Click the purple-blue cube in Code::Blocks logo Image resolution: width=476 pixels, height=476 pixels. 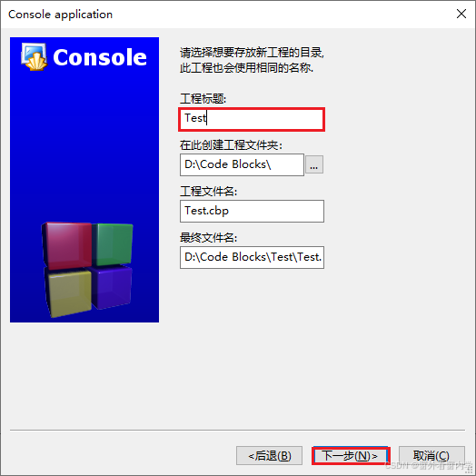pyautogui.click(x=111, y=287)
